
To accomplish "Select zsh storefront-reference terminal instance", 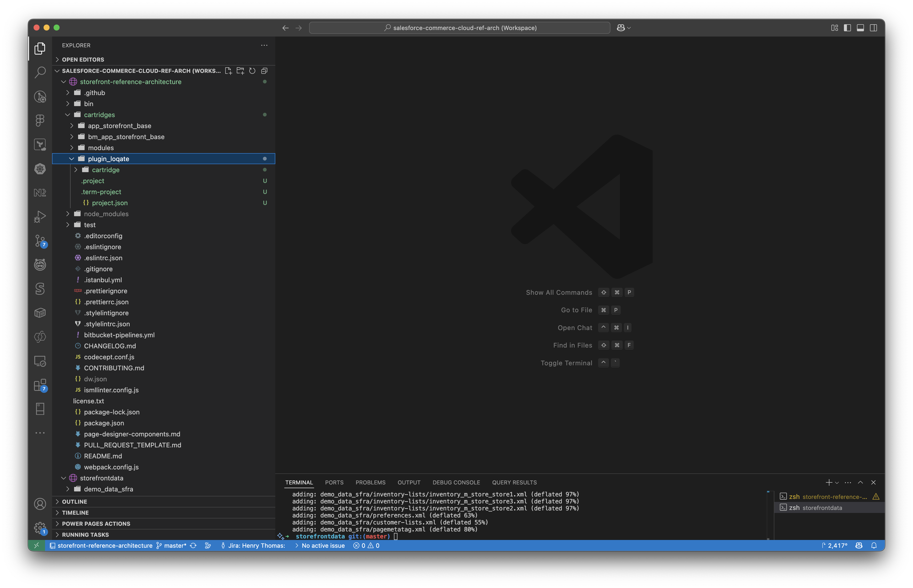I will tap(829, 497).
